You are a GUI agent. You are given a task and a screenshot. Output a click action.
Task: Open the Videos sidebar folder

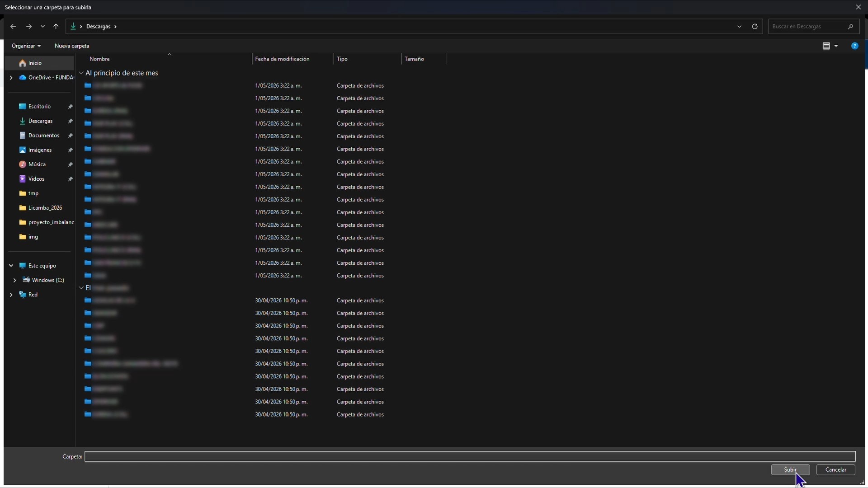click(36, 179)
